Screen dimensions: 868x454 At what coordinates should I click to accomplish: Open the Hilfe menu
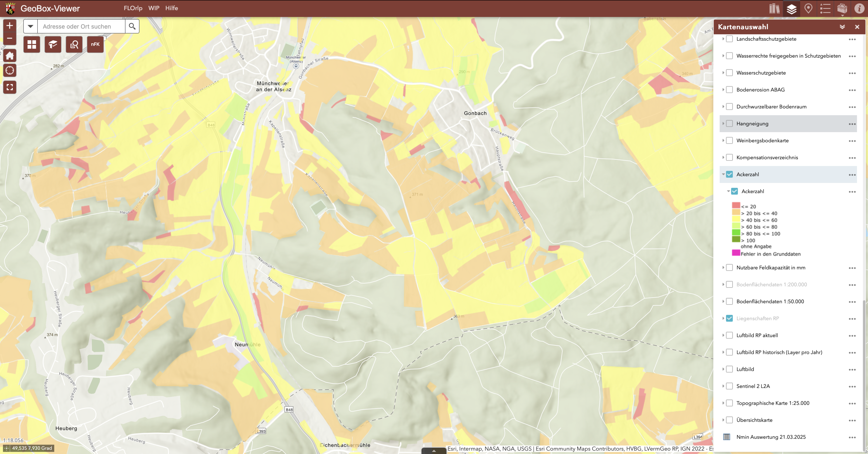[172, 8]
